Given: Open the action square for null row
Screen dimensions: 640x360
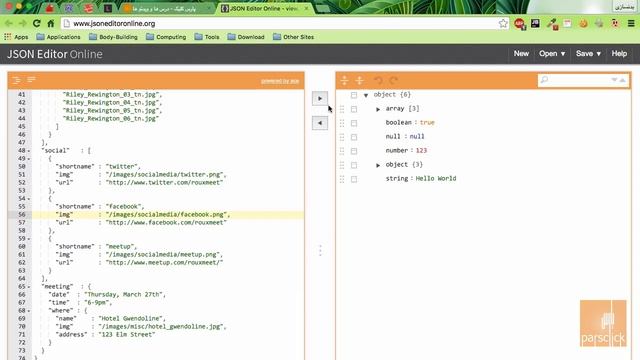Looking at the screenshot, I should click(354, 137).
